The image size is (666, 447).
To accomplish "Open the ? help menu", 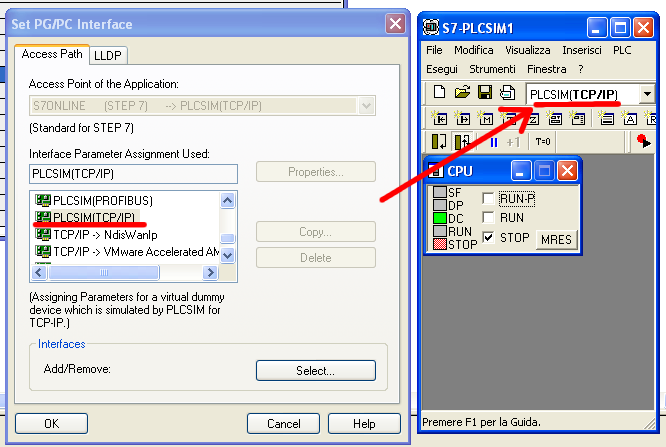I will [581, 69].
